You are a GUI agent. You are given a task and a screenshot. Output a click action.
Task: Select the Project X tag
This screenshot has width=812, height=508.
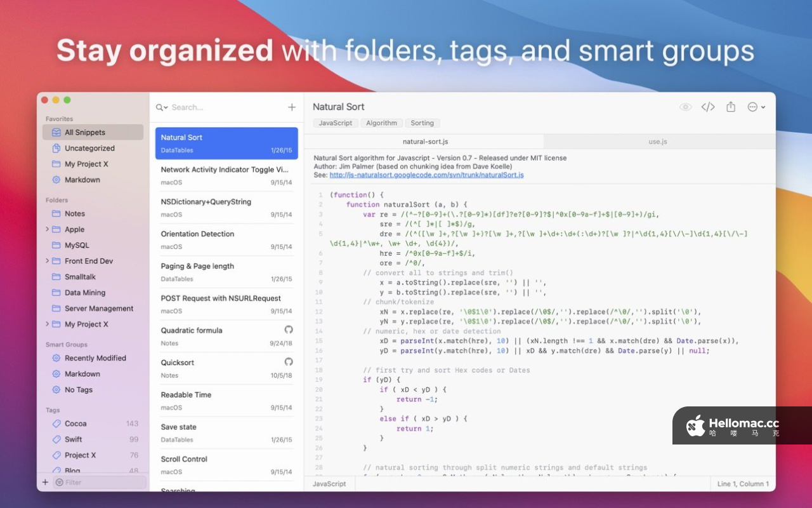pyautogui.click(x=93, y=455)
